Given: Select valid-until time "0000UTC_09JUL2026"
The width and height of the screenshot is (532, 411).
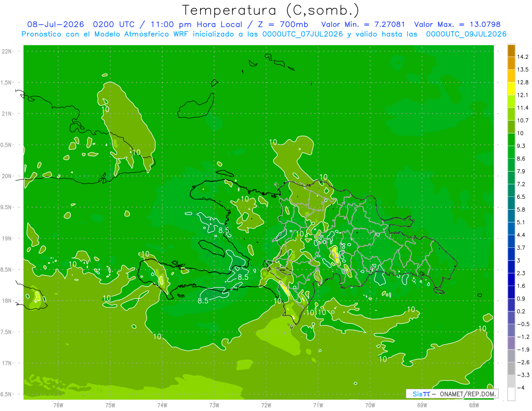Looking at the screenshot, I should click(466, 34).
